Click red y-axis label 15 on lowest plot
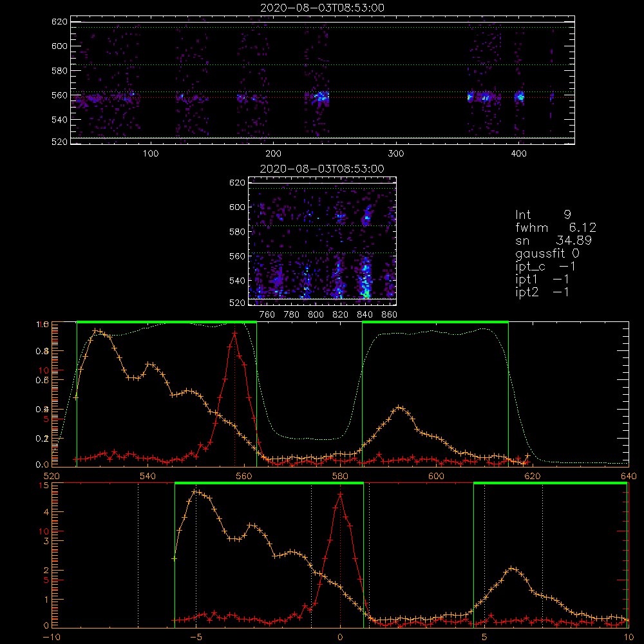Screen dimensions: 644x644 coord(44,486)
